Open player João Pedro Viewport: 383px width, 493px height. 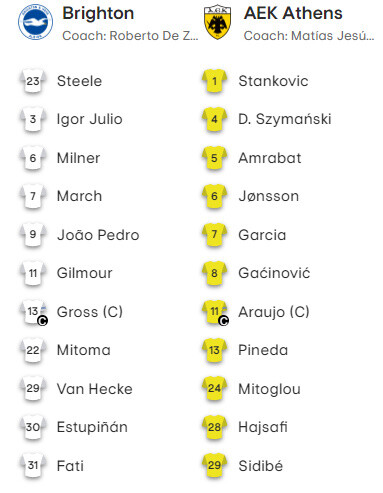pyautogui.click(x=98, y=235)
